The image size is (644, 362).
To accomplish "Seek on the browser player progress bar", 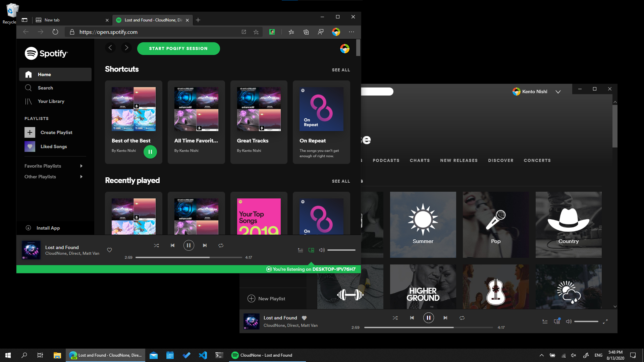I will [x=189, y=257].
